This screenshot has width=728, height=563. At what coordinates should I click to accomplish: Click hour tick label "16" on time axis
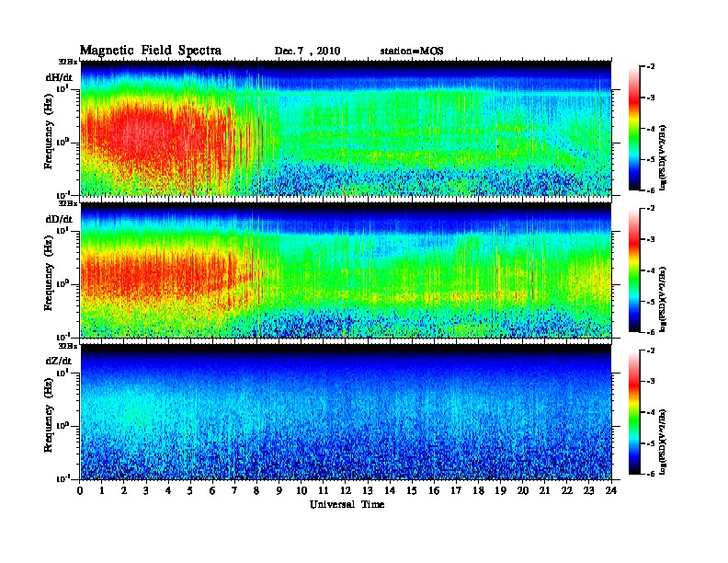(x=434, y=490)
